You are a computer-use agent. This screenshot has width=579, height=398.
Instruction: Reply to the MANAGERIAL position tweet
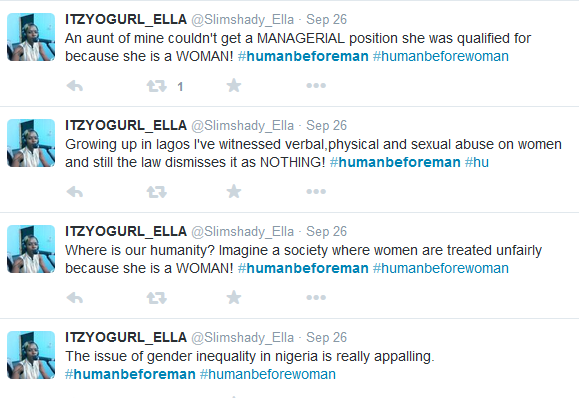(x=75, y=86)
